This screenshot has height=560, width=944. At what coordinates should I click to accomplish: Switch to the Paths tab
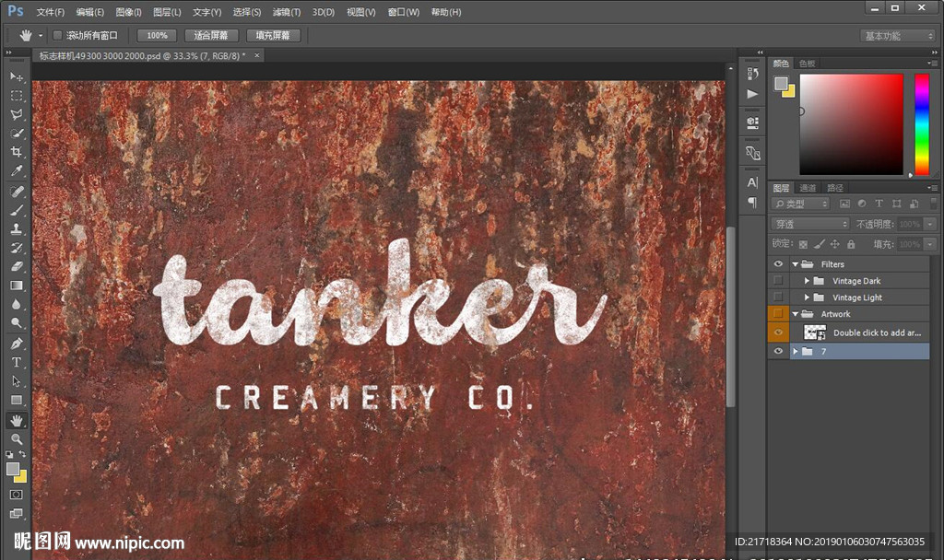pyautogui.click(x=835, y=188)
